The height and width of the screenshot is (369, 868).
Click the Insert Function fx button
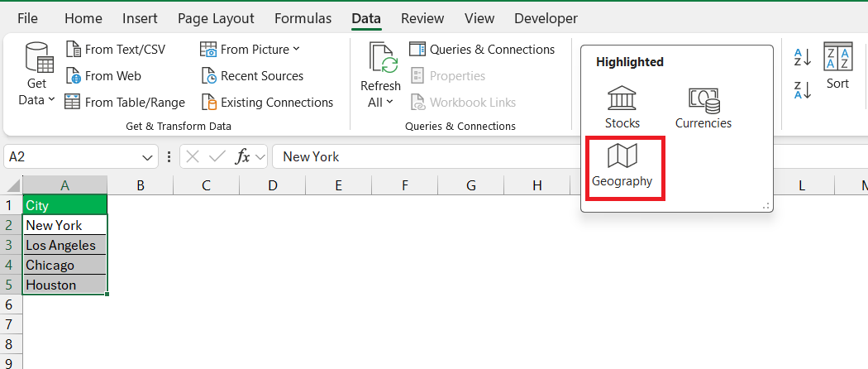coord(242,157)
